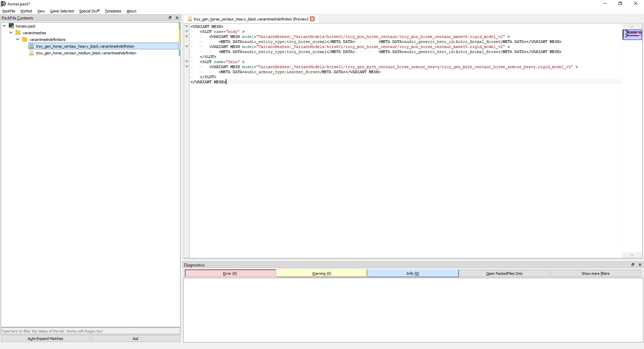Collapse the horses.pack tree node
Screen dimensions: 644x349
[x=4, y=26]
